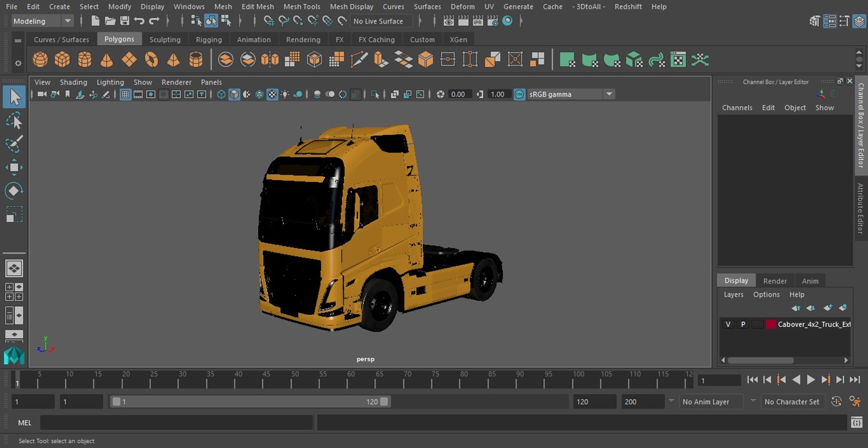Viewport: 868px width, 448px height.
Task: Open the viewport Lighting menu
Action: point(110,82)
